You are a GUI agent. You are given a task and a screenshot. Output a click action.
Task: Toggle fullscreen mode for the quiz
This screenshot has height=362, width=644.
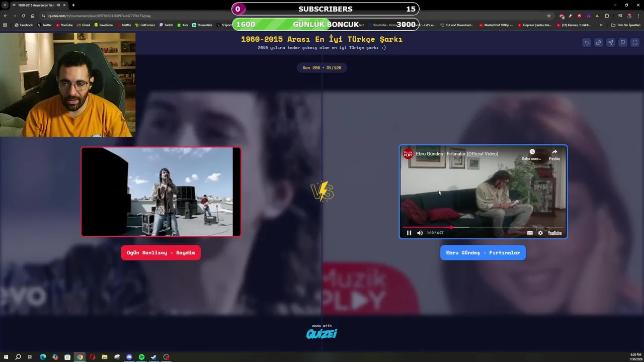(x=634, y=43)
